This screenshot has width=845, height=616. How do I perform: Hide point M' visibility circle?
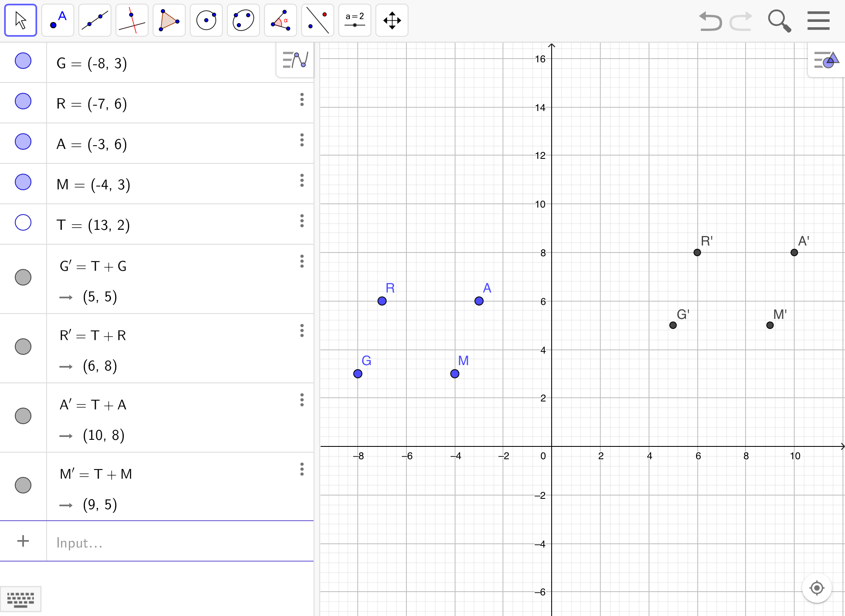click(x=23, y=485)
